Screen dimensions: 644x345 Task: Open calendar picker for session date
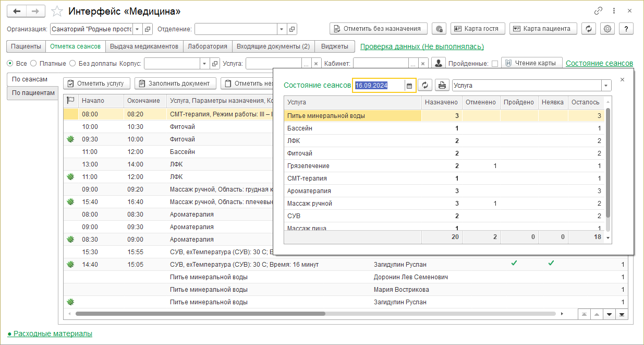[x=409, y=86]
